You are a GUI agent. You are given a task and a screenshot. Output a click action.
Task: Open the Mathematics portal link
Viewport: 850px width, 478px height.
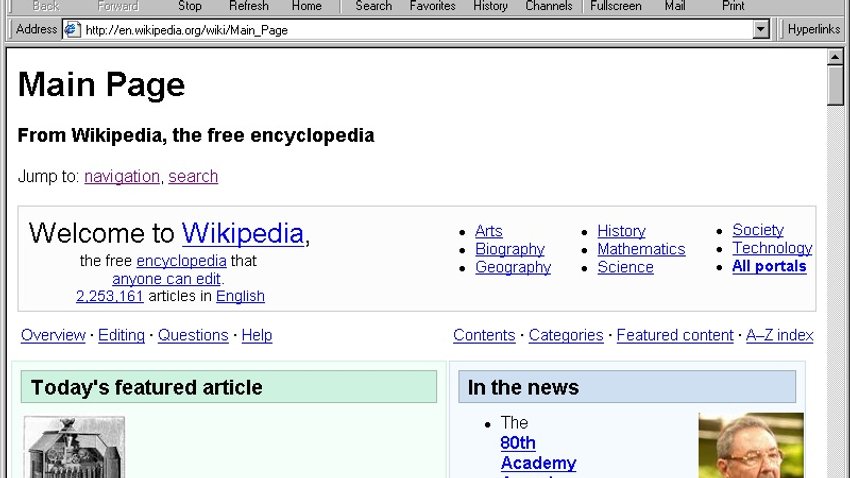641,249
